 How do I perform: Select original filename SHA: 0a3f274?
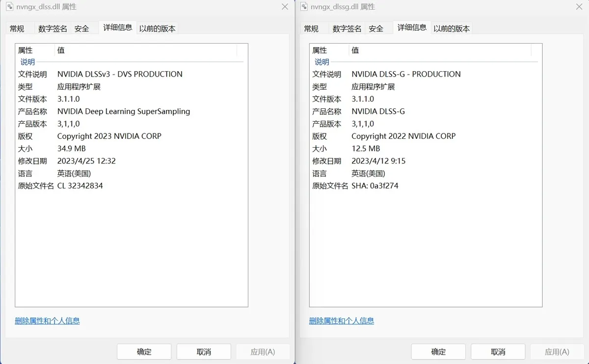375,186
